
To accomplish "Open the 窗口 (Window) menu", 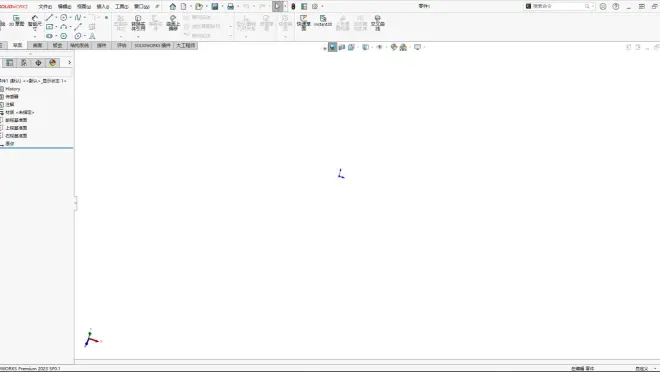I will tap(141, 6).
